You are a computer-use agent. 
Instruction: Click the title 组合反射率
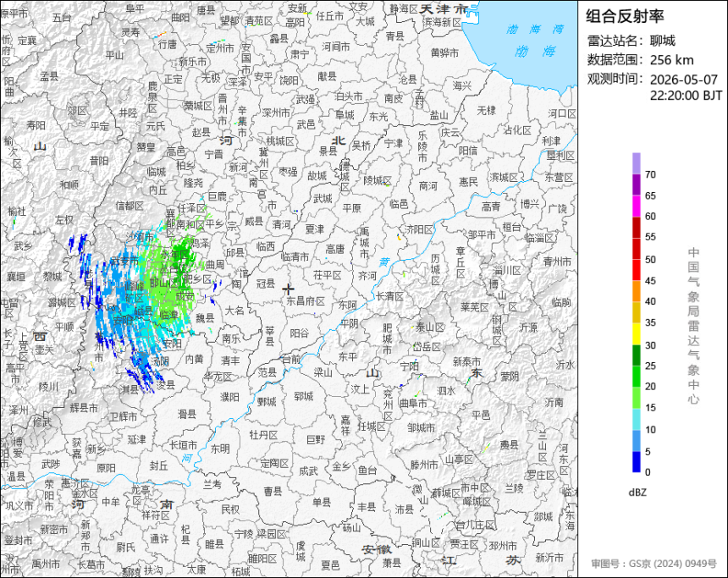coord(625,16)
